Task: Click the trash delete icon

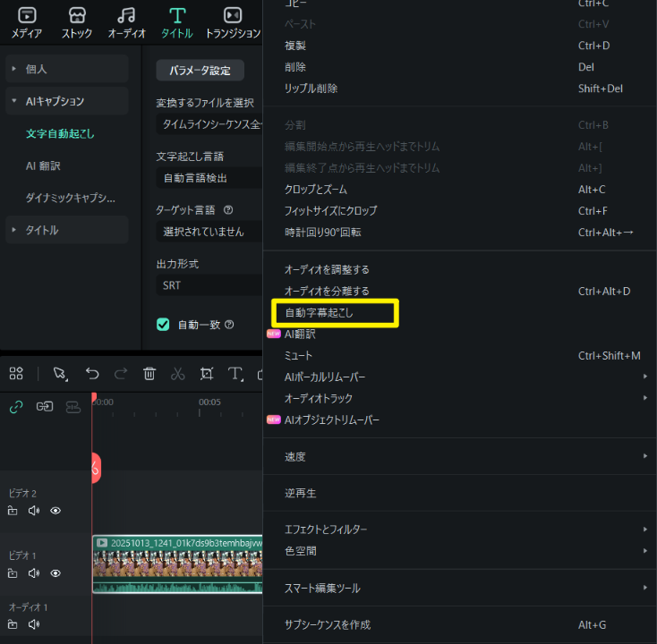Action: click(x=149, y=373)
